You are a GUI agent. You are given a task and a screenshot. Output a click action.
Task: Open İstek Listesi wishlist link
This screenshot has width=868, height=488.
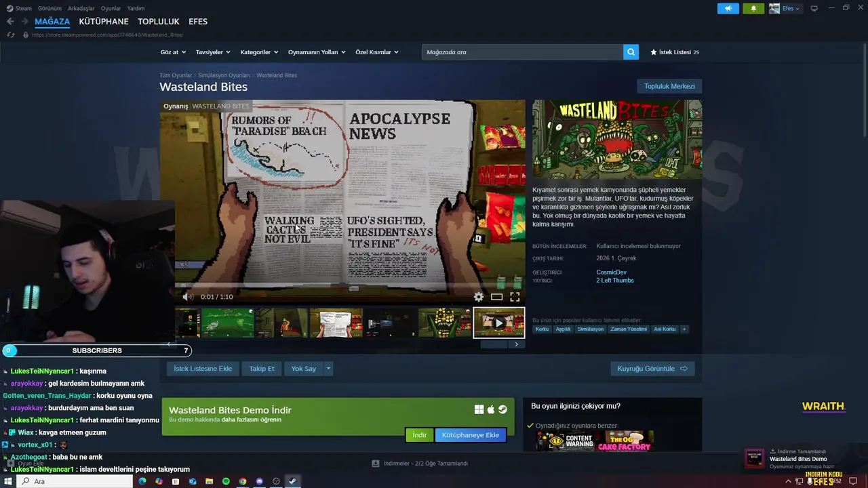click(675, 52)
